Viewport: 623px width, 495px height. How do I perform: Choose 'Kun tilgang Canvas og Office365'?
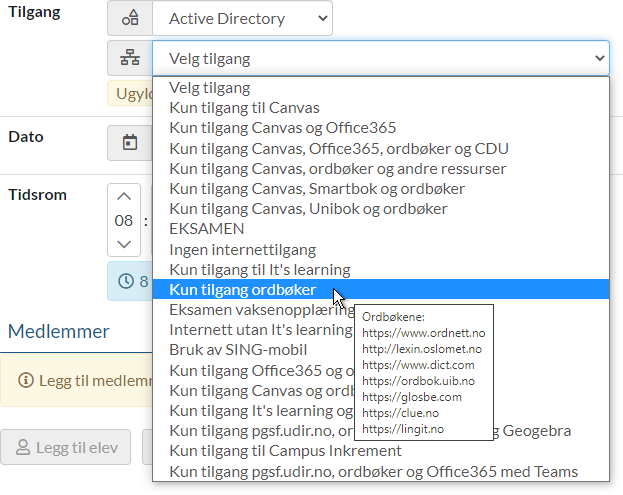[283, 128]
